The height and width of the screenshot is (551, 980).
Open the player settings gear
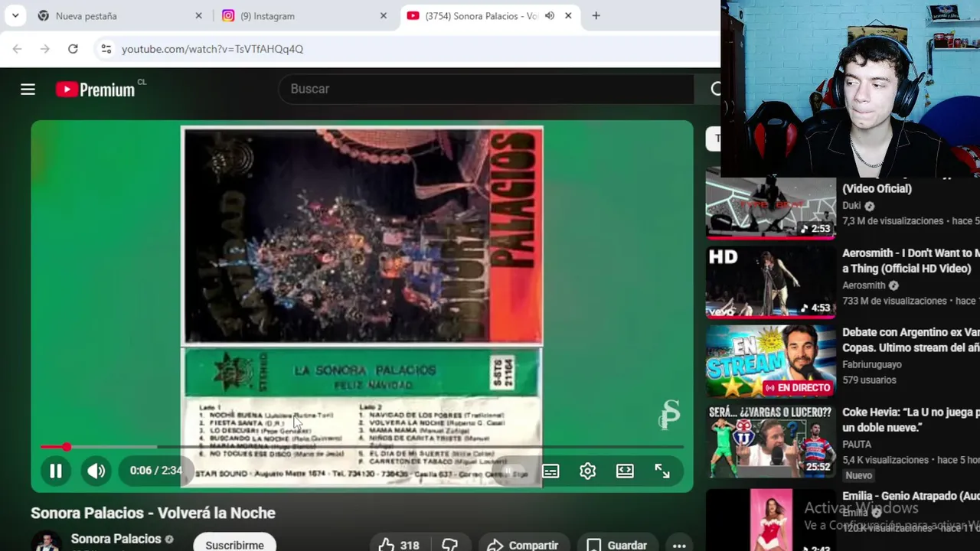click(x=587, y=471)
